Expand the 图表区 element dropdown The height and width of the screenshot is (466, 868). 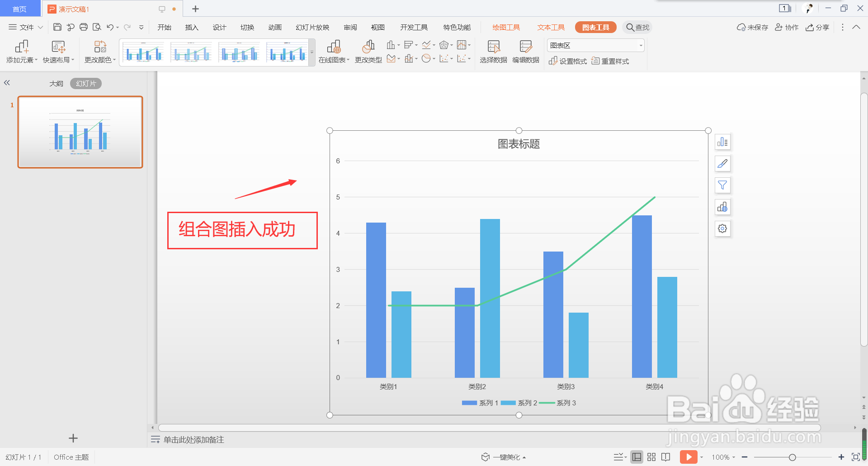pos(640,45)
